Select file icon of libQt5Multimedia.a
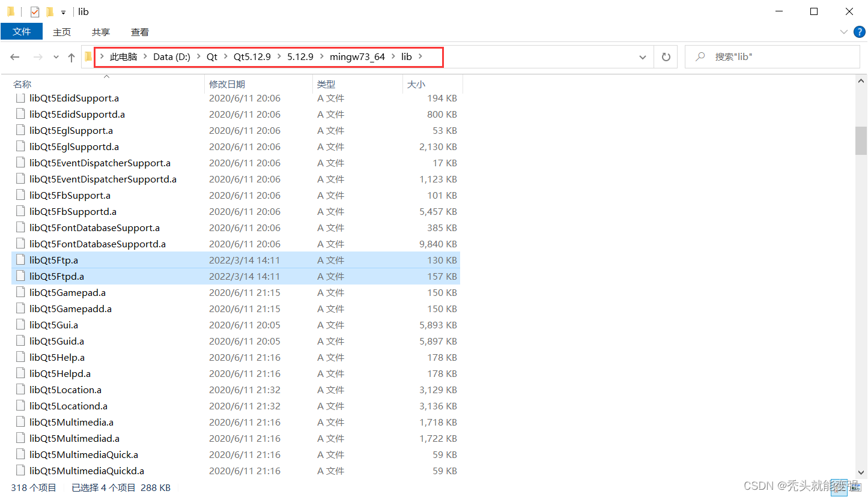This screenshot has height=497, width=868. tap(21, 422)
